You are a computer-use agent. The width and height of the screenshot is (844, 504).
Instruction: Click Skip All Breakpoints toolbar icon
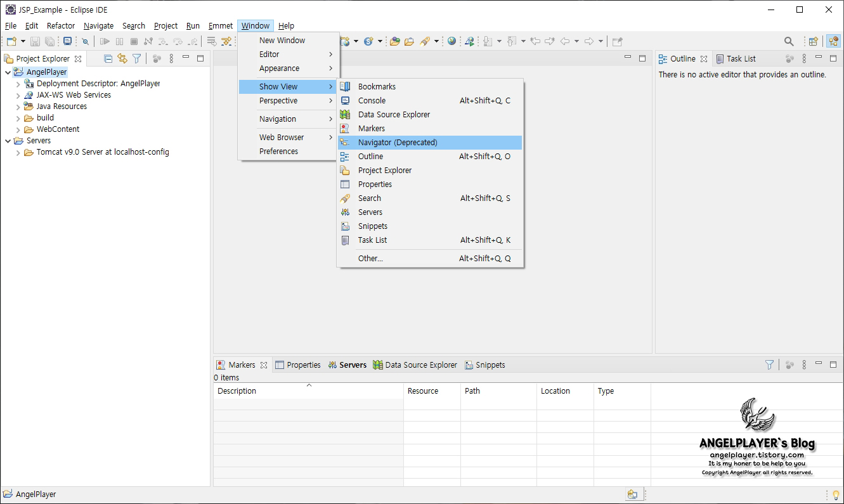(x=86, y=41)
